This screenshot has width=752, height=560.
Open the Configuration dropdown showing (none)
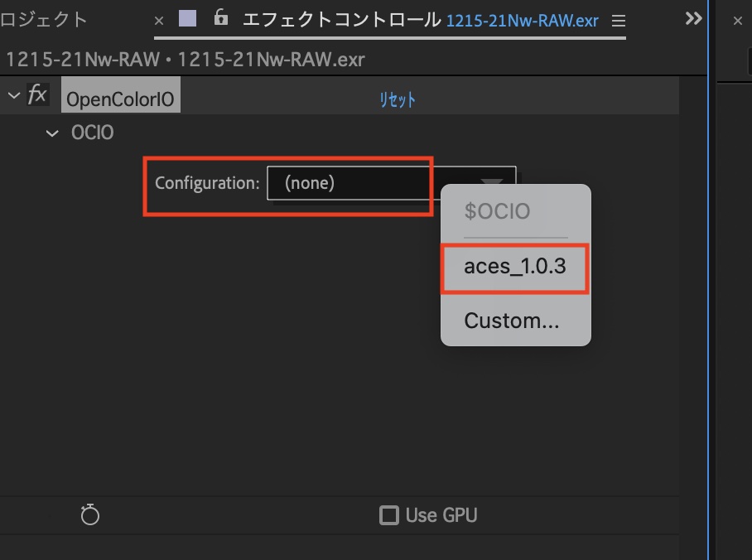coord(391,183)
